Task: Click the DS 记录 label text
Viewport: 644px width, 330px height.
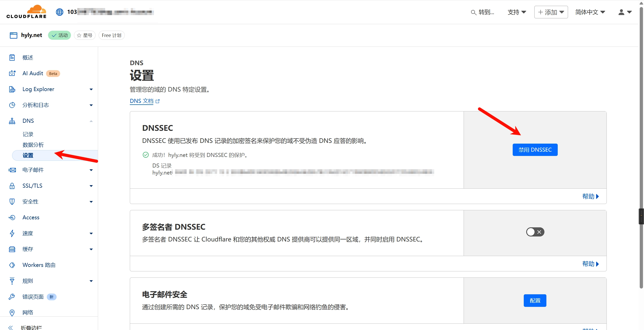Action: click(x=162, y=166)
